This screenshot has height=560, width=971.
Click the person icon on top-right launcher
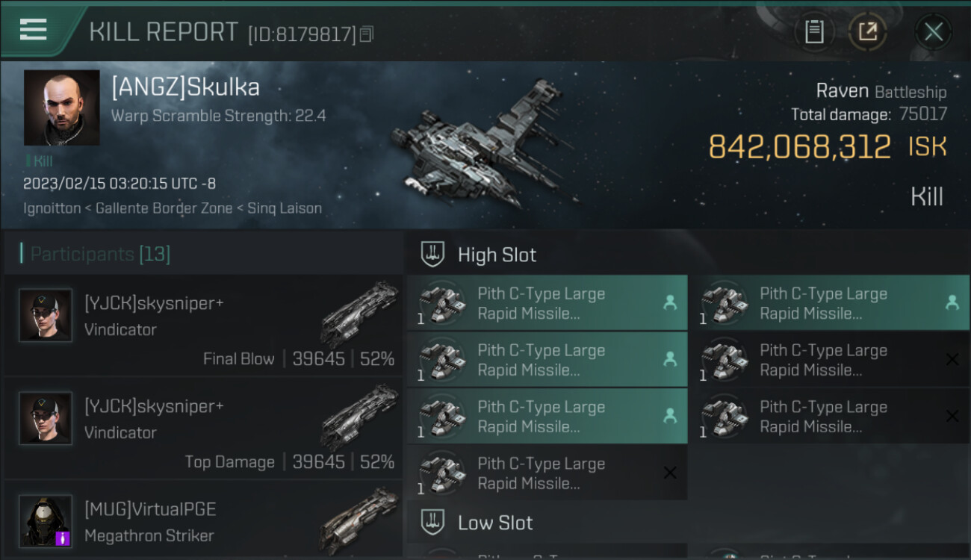click(952, 302)
